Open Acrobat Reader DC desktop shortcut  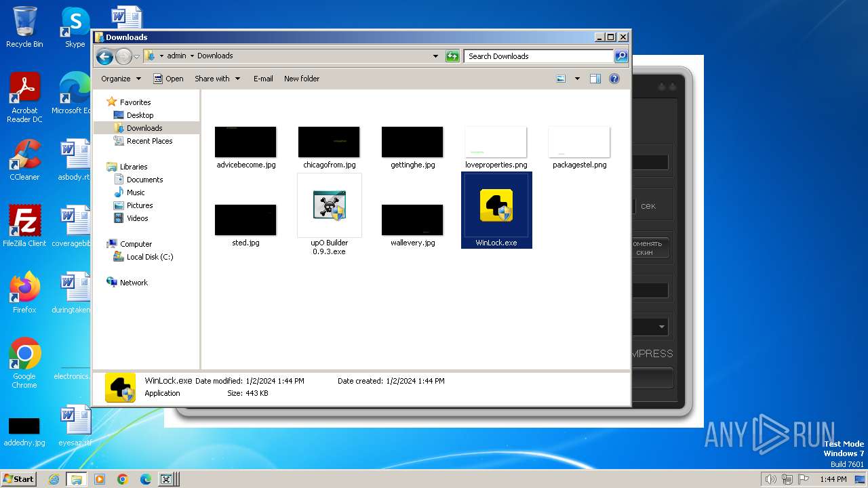[x=24, y=98]
